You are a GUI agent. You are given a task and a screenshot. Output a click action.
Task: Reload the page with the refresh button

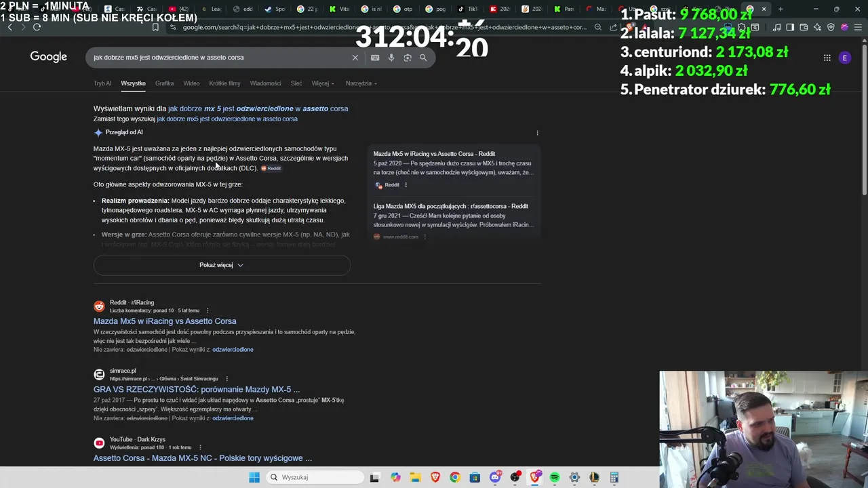37,27
